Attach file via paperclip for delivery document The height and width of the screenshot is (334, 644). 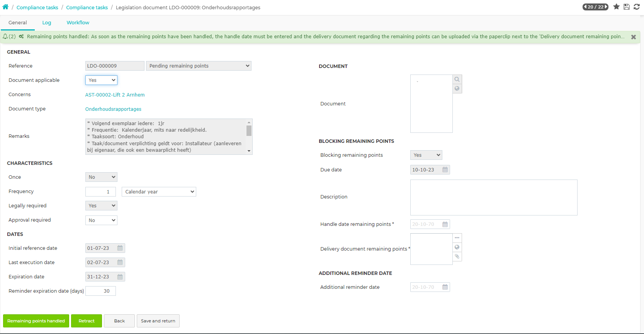click(457, 256)
